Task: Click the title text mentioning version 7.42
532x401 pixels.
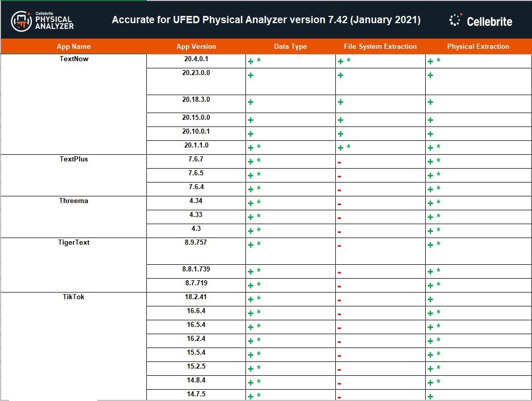Action: 267,20
